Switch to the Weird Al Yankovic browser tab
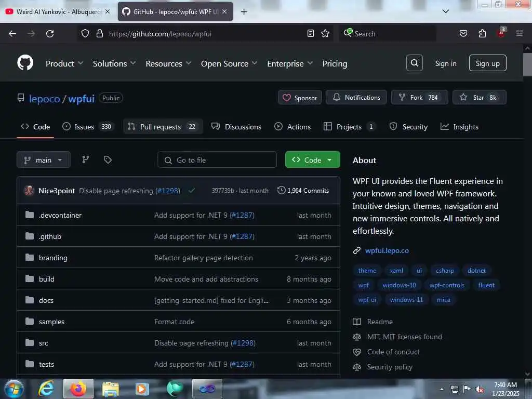This screenshot has width=532, height=399. click(58, 11)
